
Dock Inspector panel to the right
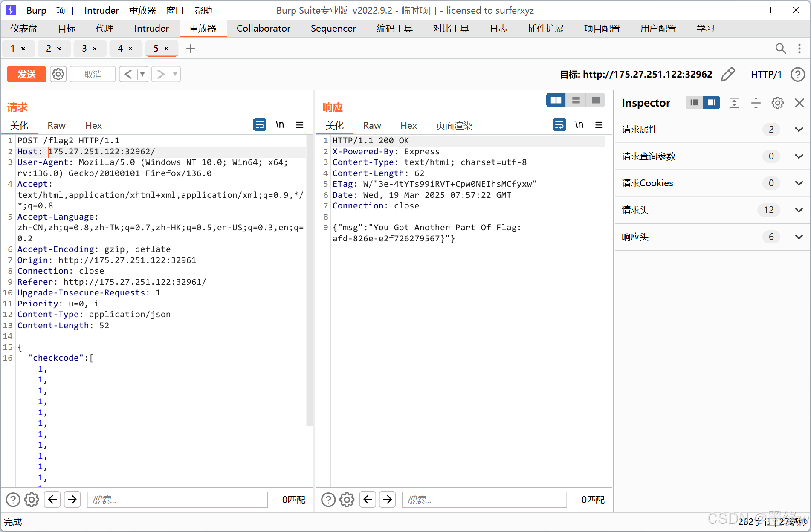[x=712, y=103]
